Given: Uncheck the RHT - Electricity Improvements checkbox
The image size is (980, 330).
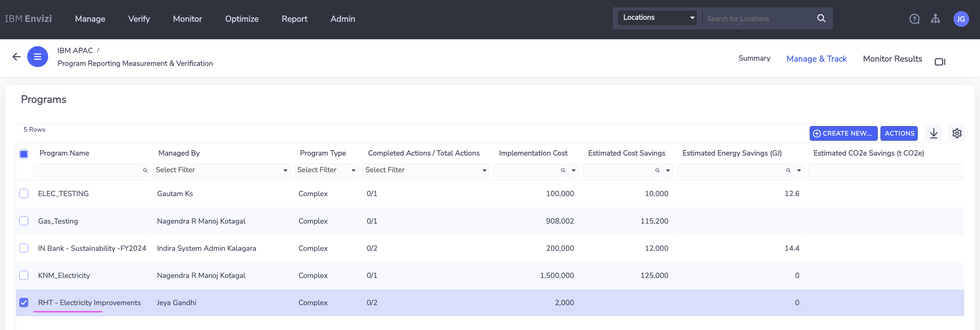Looking at the screenshot, I should 24,302.
